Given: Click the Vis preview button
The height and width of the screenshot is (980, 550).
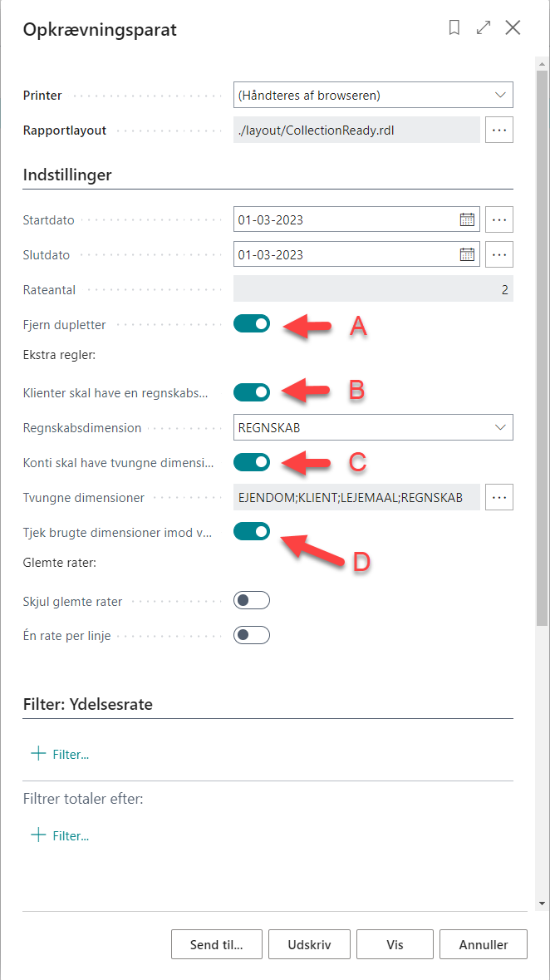Looking at the screenshot, I should [395, 944].
